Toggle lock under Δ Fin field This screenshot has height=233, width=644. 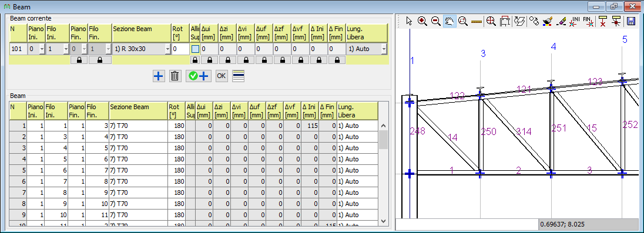point(337,60)
